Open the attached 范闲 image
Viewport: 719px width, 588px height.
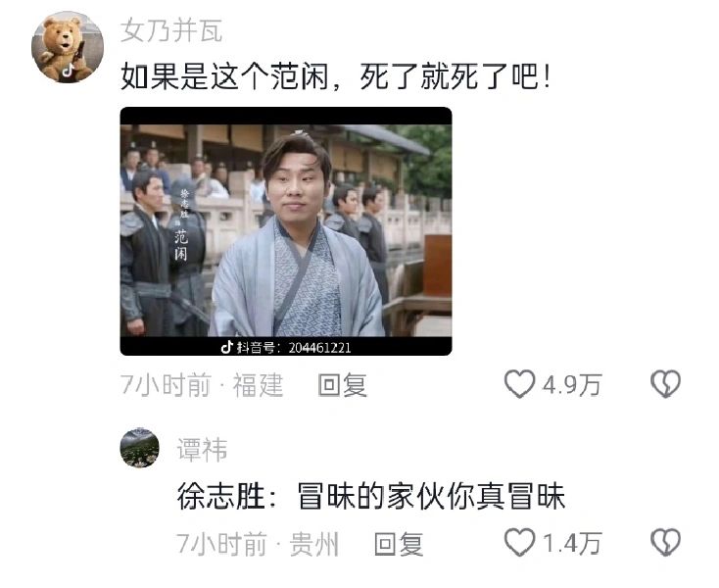[x=286, y=231]
